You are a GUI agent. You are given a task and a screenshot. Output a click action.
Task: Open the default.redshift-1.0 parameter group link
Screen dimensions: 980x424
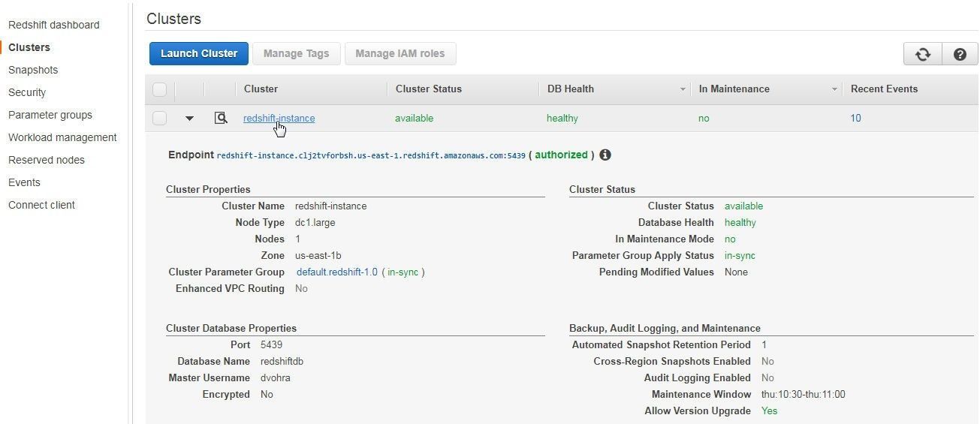(337, 272)
